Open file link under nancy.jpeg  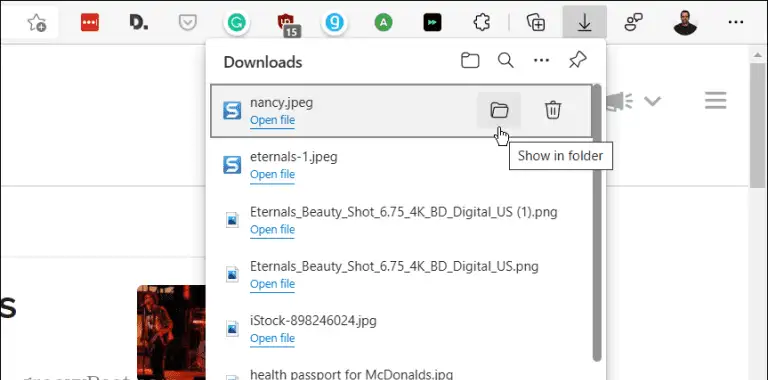pyautogui.click(x=272, y=120)
